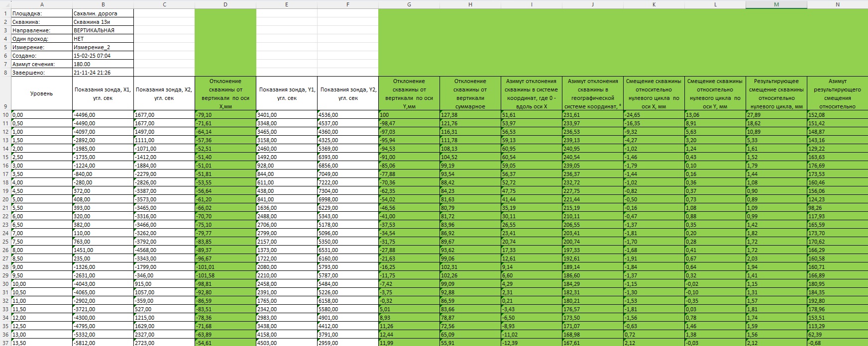Image resolution: width=868 pixels, height=346 pixels.
Task: Select the row 36 header number
Action: tap(5, 335)
